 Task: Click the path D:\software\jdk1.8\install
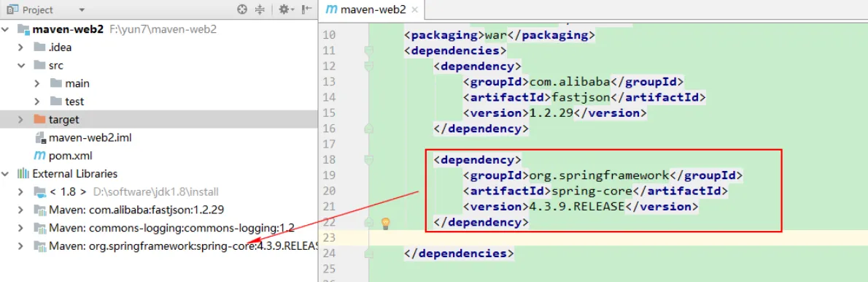pos(155,191)
